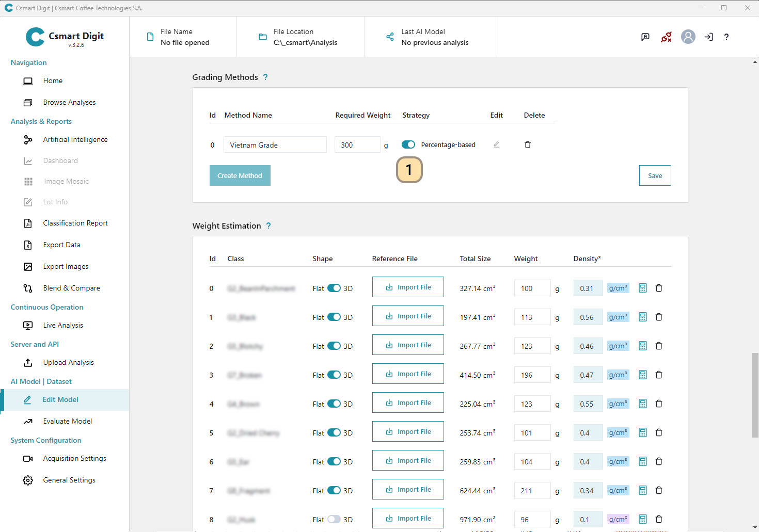Edit the Vietnam Grade method pencil icon
Viewport: 759px width, 532px height.
click(496, 144)
